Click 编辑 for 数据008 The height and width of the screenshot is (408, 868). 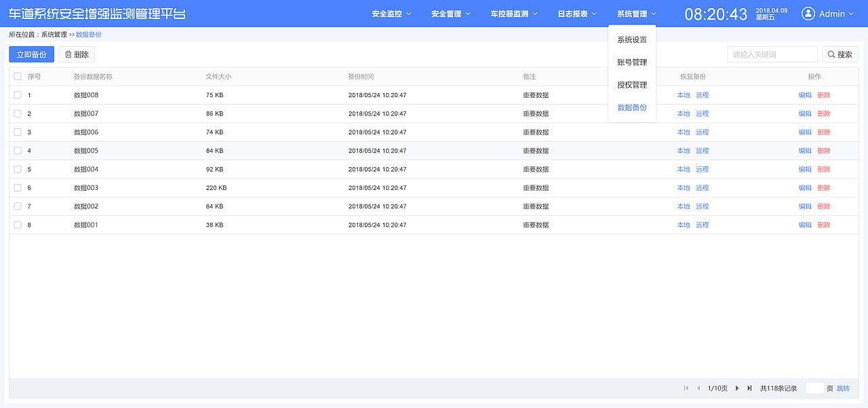(x=805, y=95)
